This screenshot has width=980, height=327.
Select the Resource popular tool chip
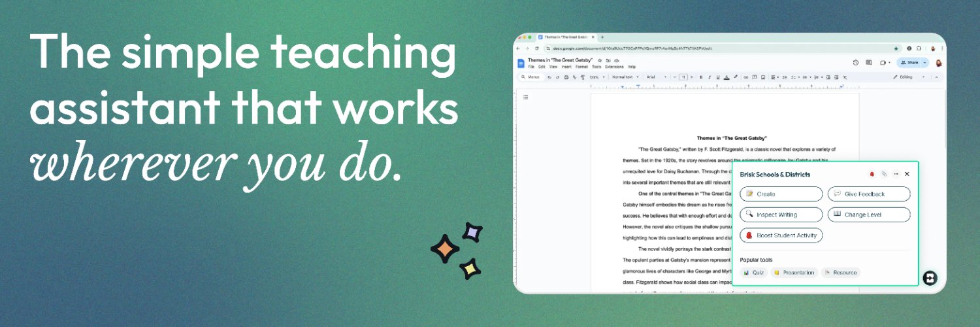pyautogui.click(x=840, y=273)
